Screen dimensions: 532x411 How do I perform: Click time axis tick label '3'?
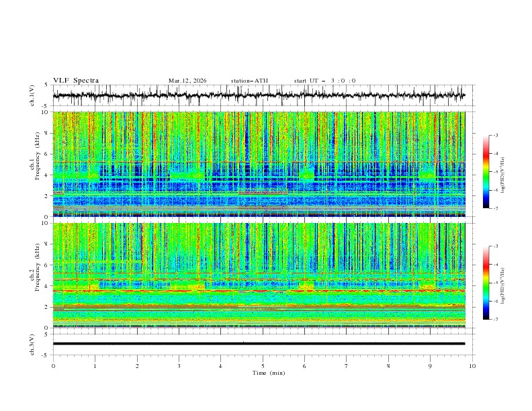point(179,366)
